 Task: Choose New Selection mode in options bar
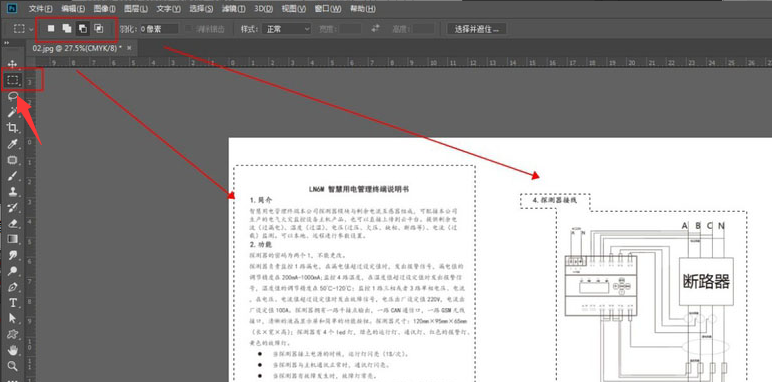pos(51,29)
